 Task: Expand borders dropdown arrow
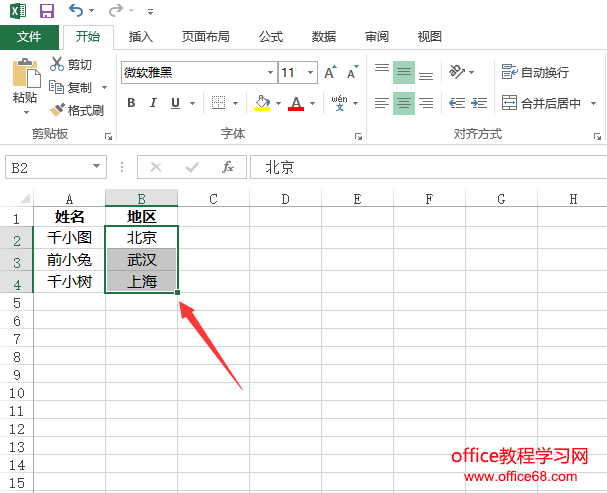[x=235, y=103]
